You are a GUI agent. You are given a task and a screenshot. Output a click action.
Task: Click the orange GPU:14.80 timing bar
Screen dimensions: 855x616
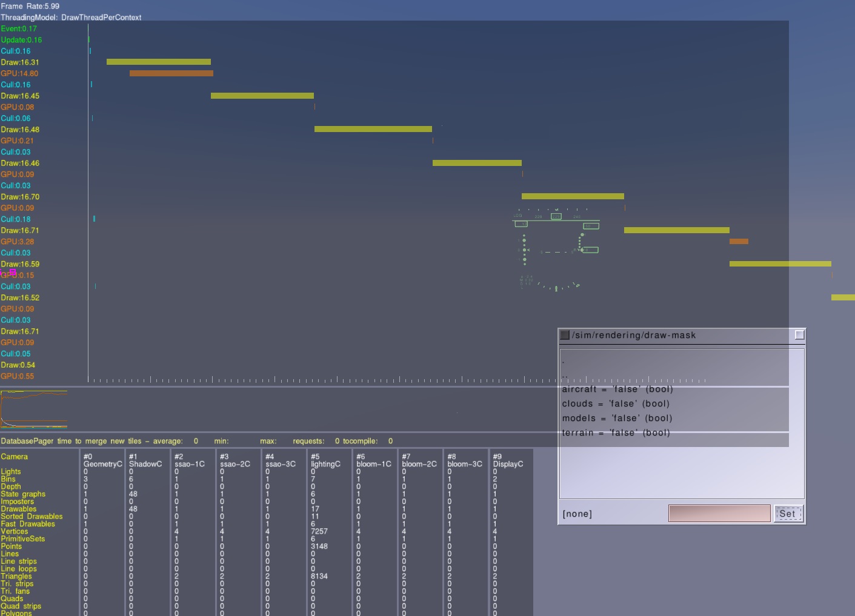(x=171, y=73)
